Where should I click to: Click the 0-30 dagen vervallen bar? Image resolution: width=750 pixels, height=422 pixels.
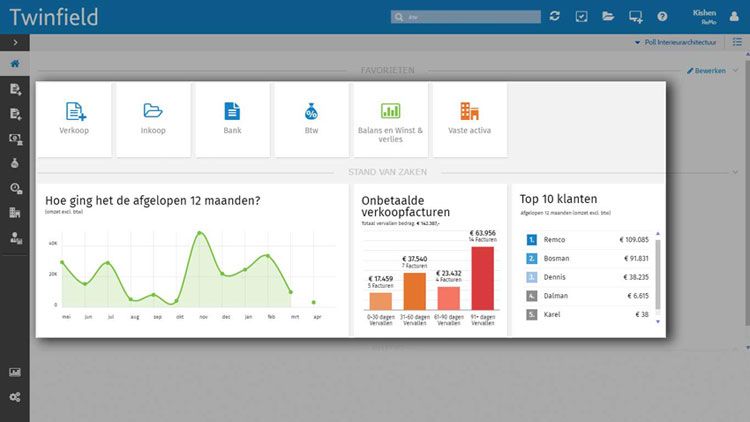click(381, 301)
